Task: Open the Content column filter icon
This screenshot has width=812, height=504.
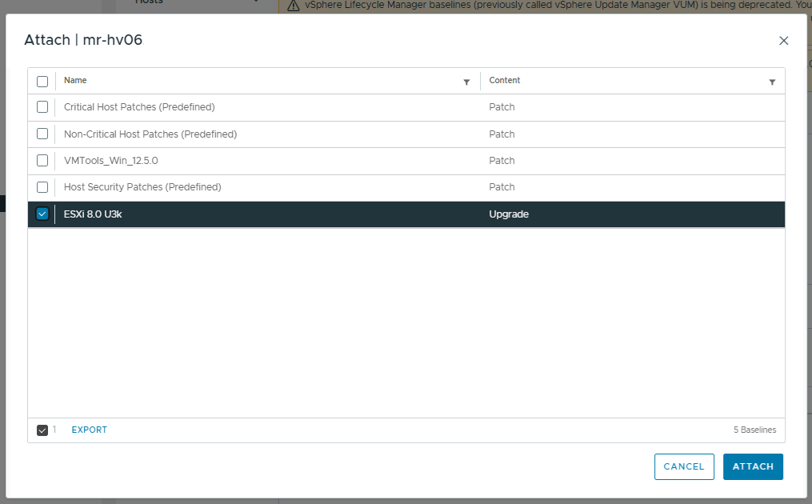Action: 772,82
